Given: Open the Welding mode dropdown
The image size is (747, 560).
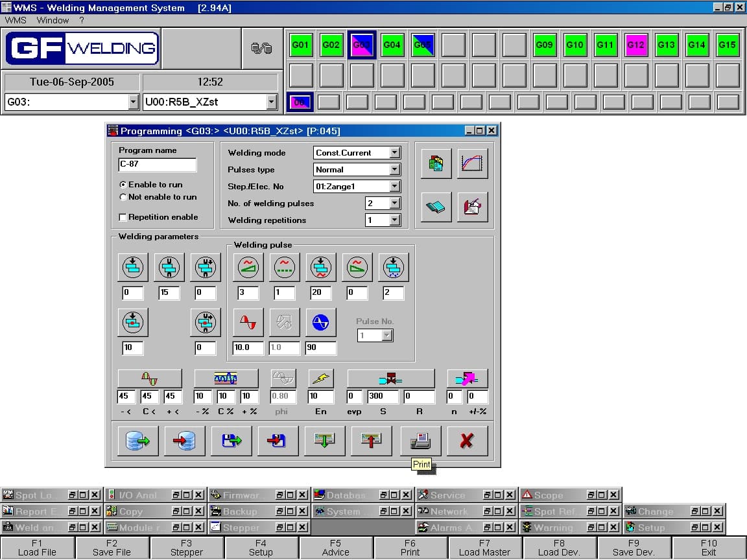Looking at the screenshot, I should tap(395, 153).
